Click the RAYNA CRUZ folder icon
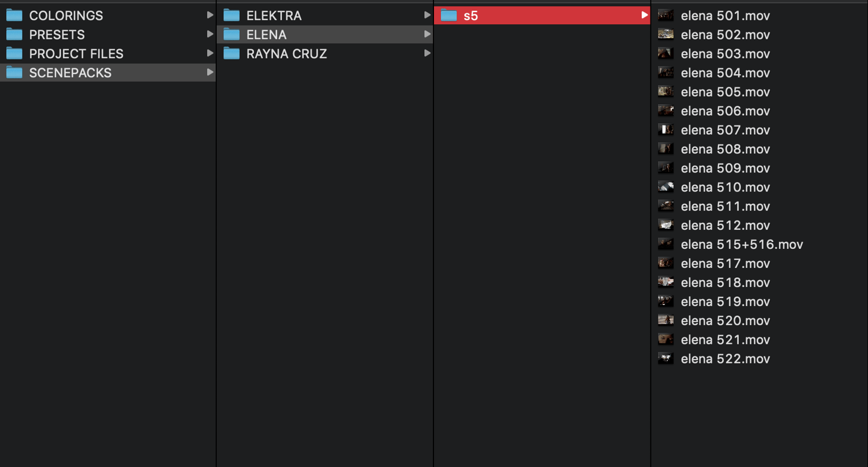Viewport: 868px width, 467px height. coord(231,54)
